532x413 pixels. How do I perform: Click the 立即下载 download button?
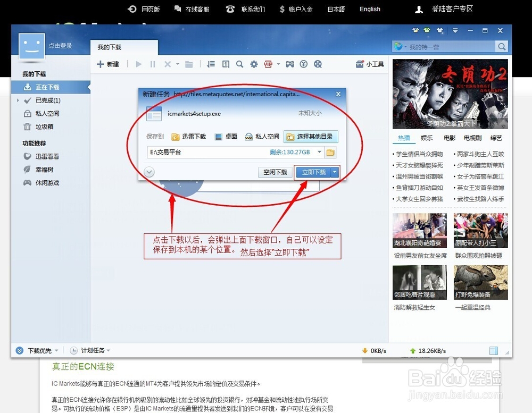(x=314, y=172)
